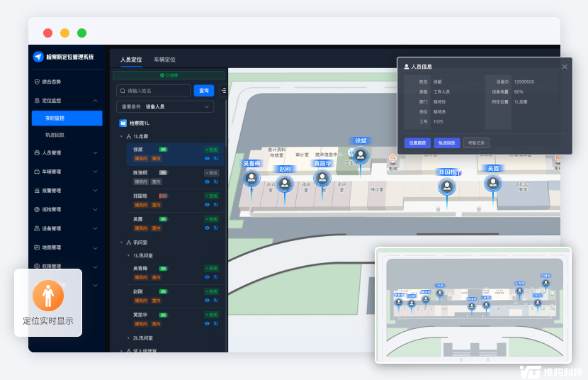
Task: Click 徐斌's location marker on the map
Action: [361, 155]
